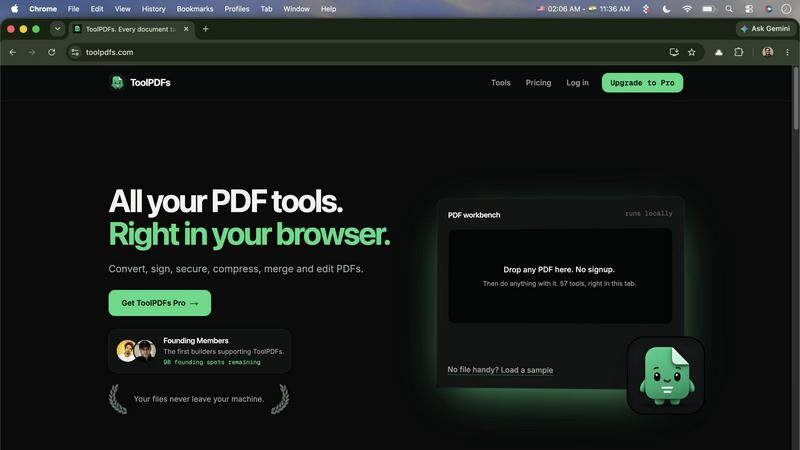Open Chrome three-dot menu

pyautogui.click(x=787, y=52)
